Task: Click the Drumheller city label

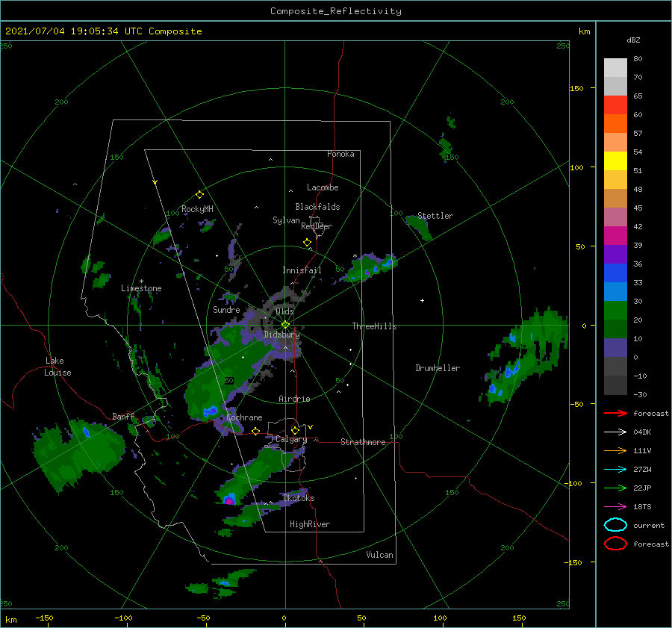Action: point(437,368)
